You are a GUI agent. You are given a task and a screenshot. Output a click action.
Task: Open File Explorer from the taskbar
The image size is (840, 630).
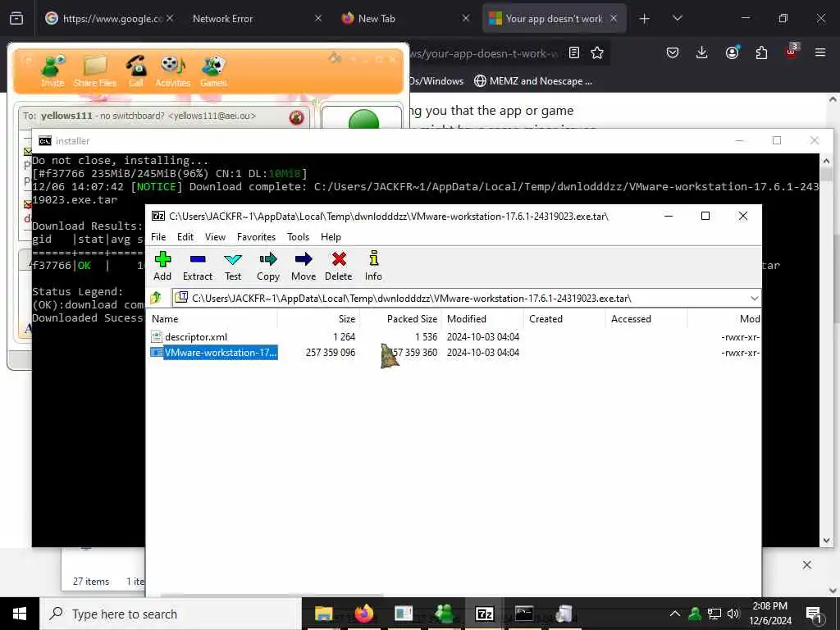coord(323,614)
